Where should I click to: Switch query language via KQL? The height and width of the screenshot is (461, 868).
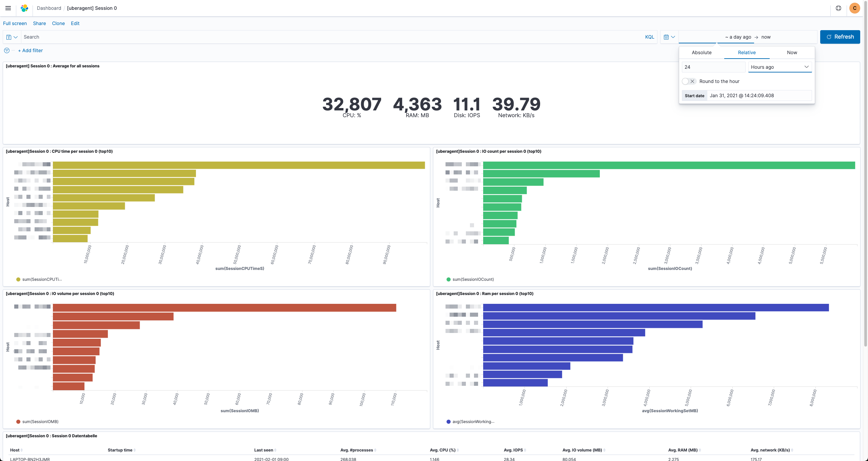tap(649, 37)
